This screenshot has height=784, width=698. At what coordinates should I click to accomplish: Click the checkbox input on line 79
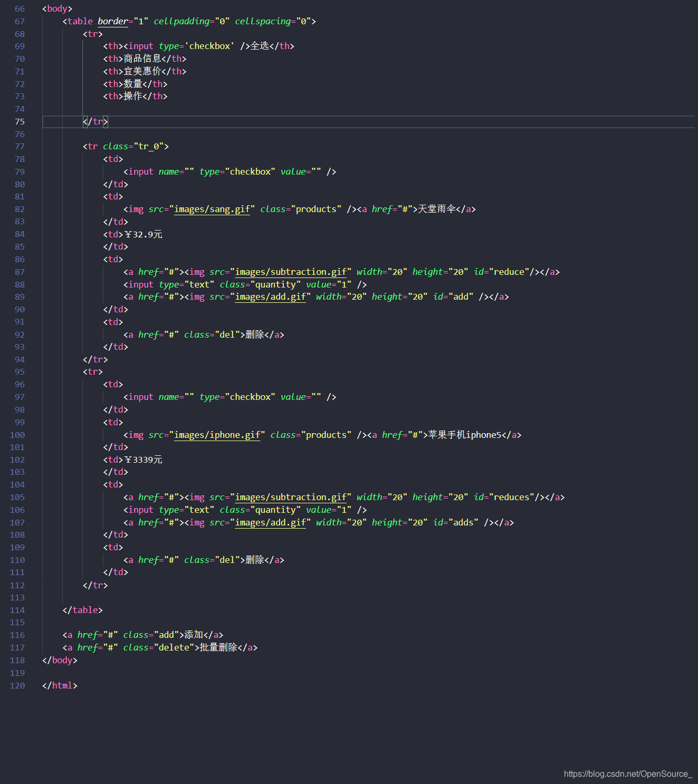pos(230,171)
